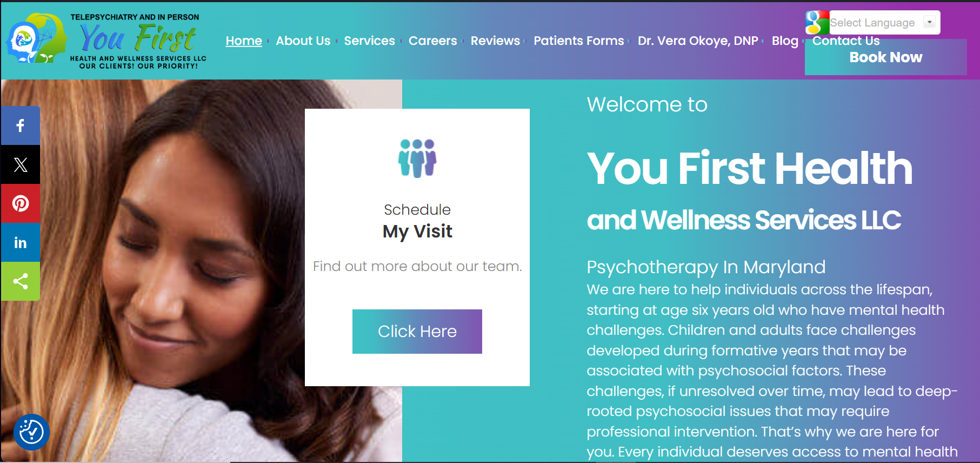The height and width of the screenshot is (463, 980).
Task: Share the page on Facebook
Action: [20, 125]
